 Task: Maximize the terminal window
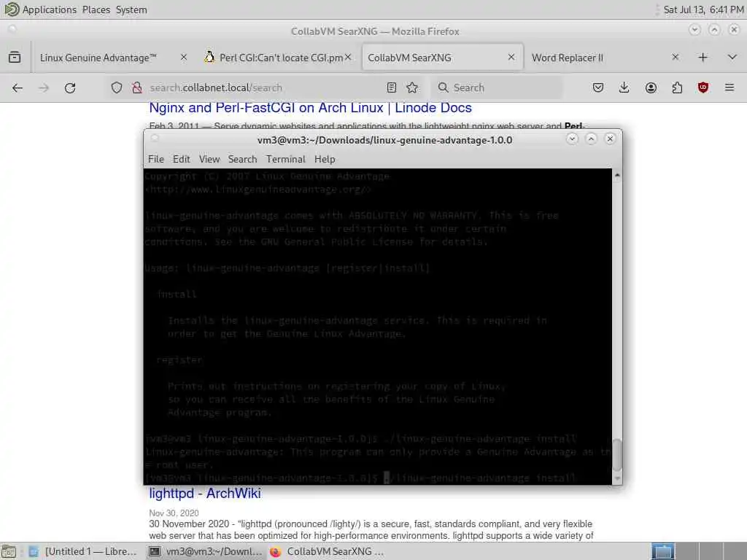click(591, 139)
